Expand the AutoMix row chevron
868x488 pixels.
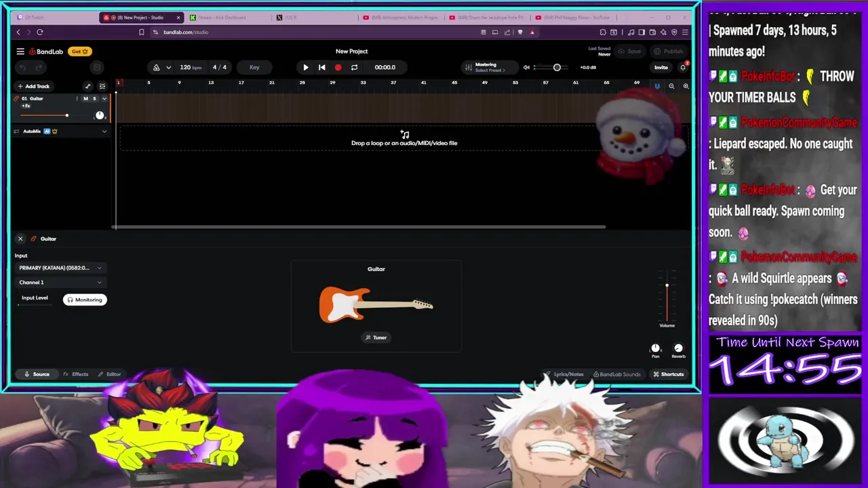pyautogui.click(x=104, y=131)
